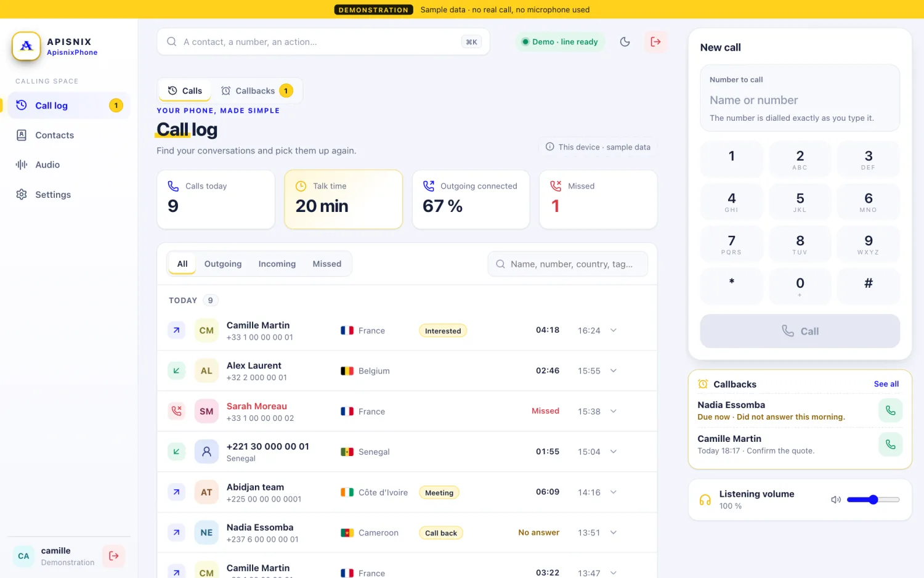Image resolution: width=924 pixels, height=578 pixels.
Task: Click See all callbacks link
Action: coord(886,384)
